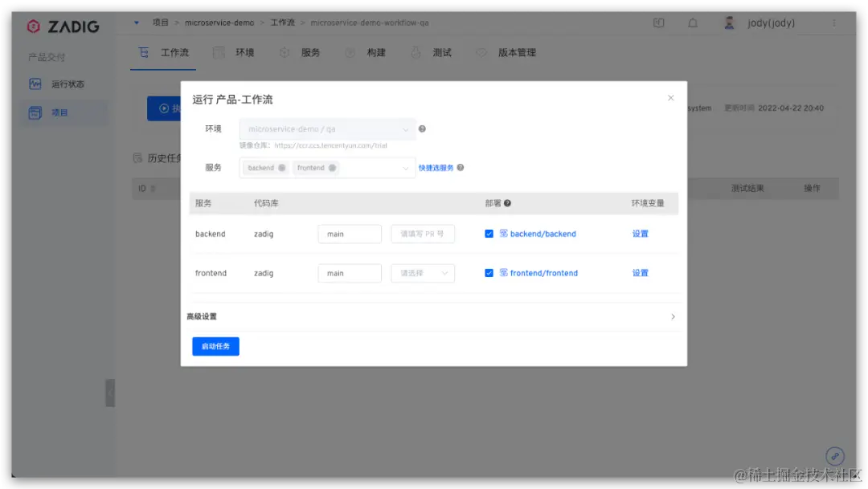Close the 运行 产品-工作流 dialog
868x489 pixels.
pyautogui.click(x=670, y=98)
